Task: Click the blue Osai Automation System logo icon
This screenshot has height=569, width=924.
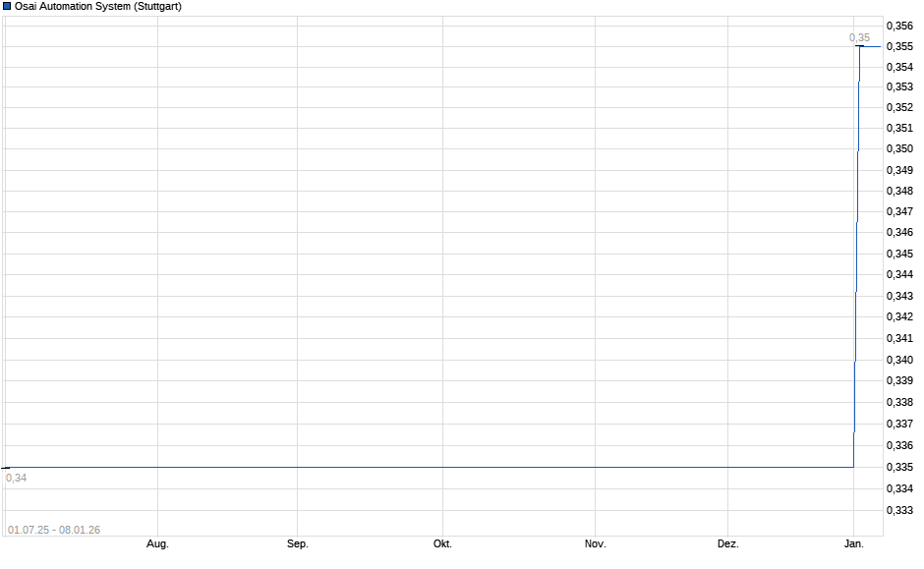Action: pos(9,6)
